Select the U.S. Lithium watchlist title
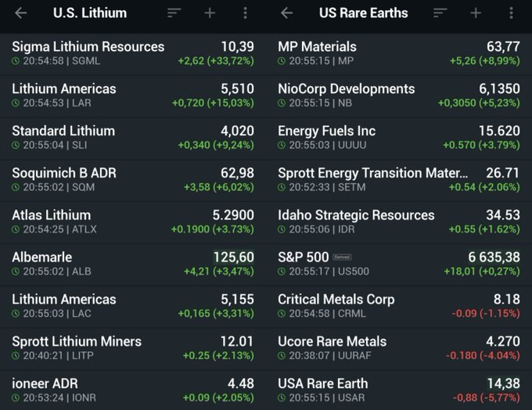This screenshot has width=532, height=410. (x=90, y=13)
